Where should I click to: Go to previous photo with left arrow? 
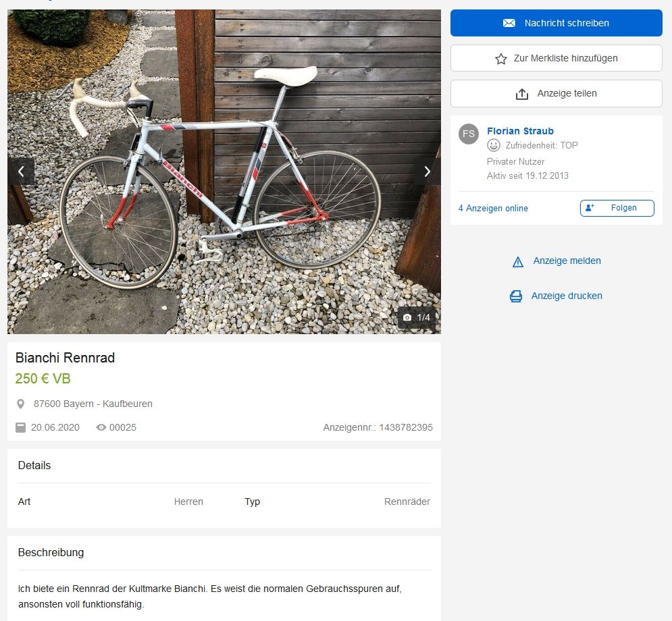tap(21, 171)
